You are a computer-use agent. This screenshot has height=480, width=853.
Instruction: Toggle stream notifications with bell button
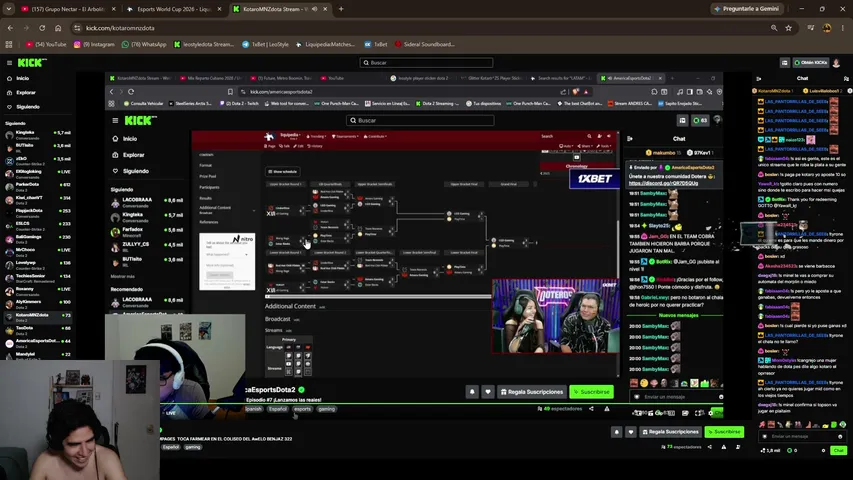click(616, 432)
